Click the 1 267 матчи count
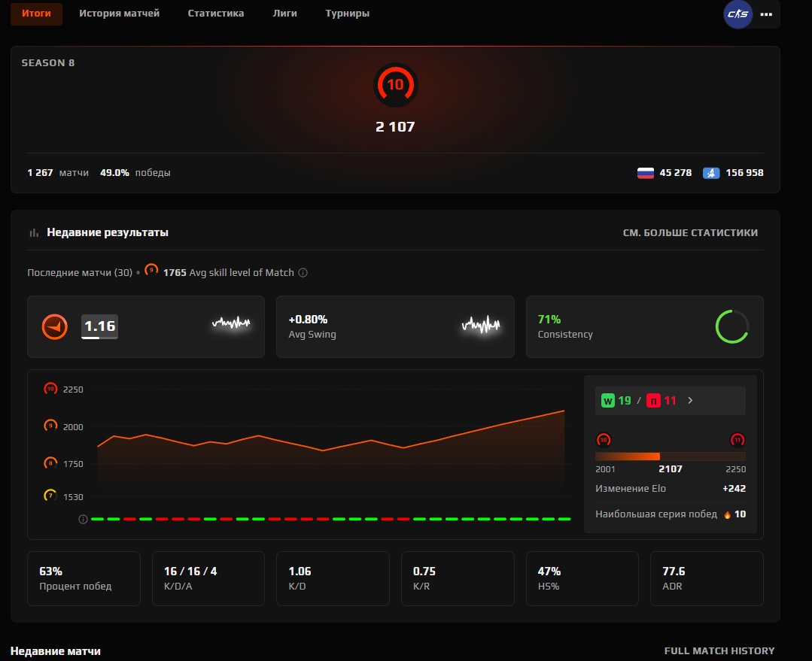The image size is (812, 661). pyautogui.click(x=58, y=173)
